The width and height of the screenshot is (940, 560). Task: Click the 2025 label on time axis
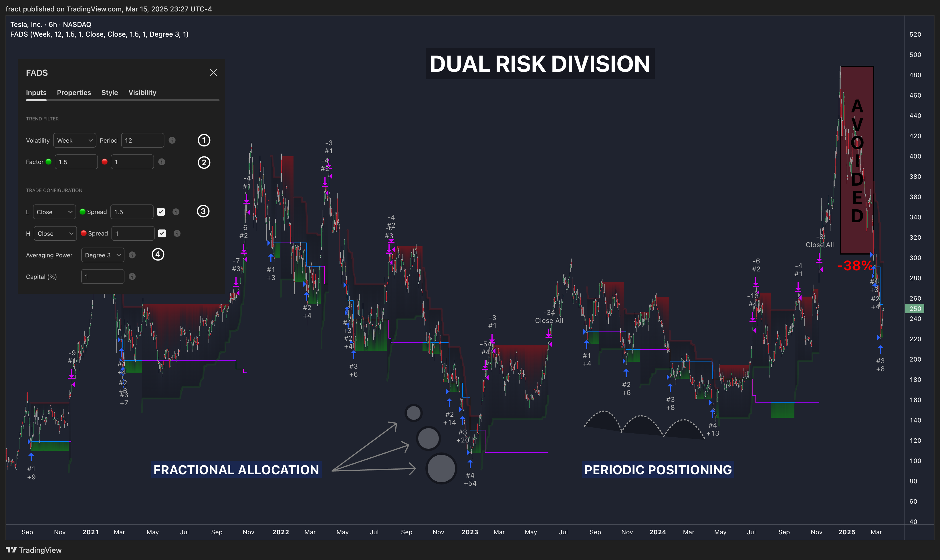tap(847, 532)
